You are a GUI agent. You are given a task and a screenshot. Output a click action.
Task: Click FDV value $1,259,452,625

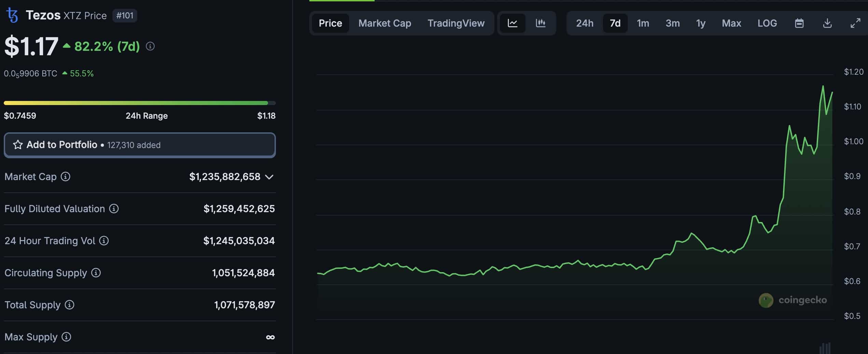[239, 209]
